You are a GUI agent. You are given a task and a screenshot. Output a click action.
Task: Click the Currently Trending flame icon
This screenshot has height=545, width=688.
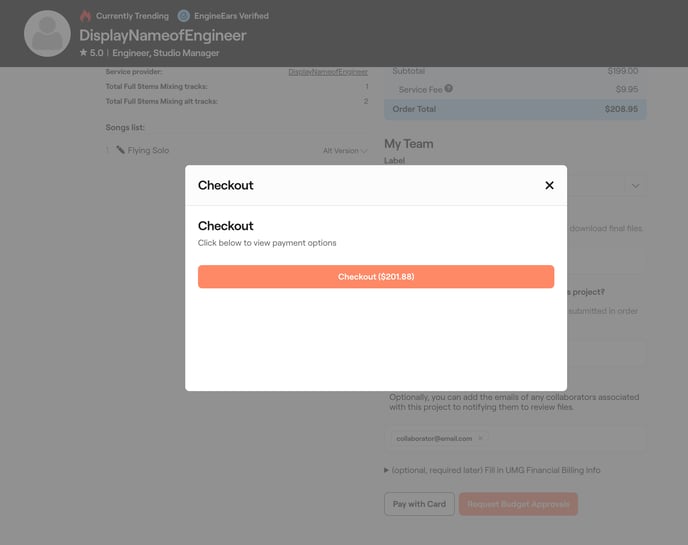click(85, 16)
